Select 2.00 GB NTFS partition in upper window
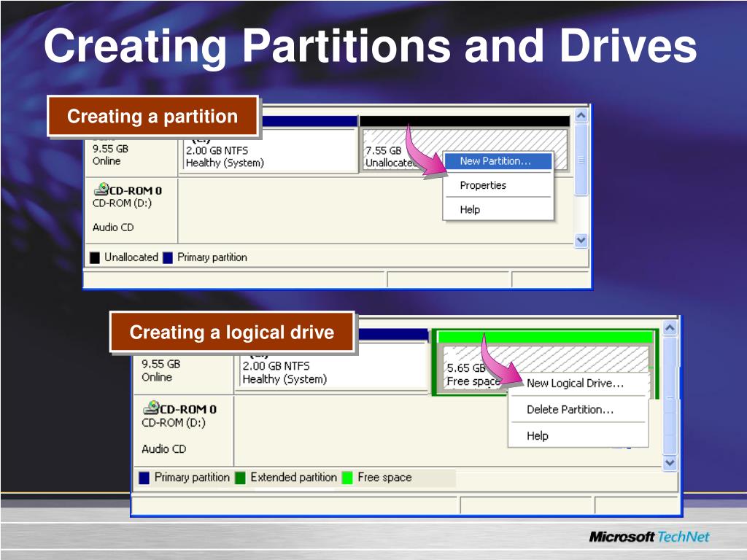Viewport: 747px width, 560px height. [x=270, y=150]
